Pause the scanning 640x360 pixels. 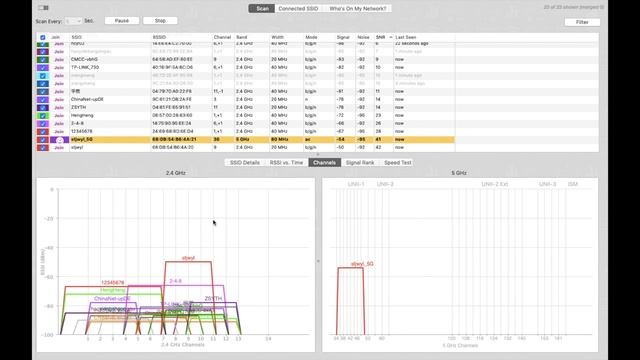coord(122,20)
